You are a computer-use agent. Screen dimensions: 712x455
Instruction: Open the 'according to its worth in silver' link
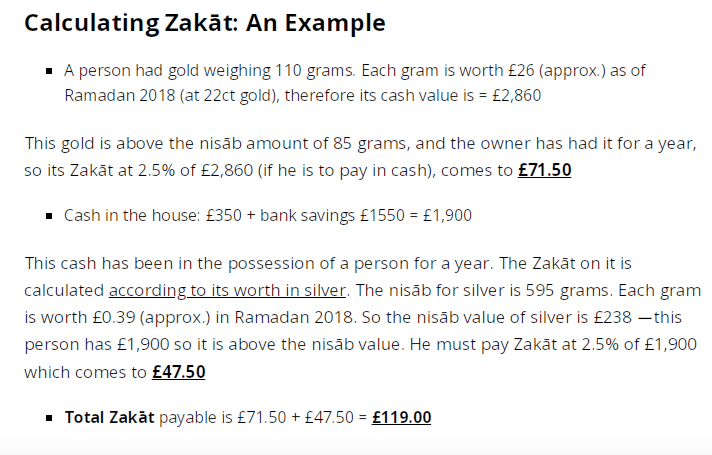click(227, 291)
